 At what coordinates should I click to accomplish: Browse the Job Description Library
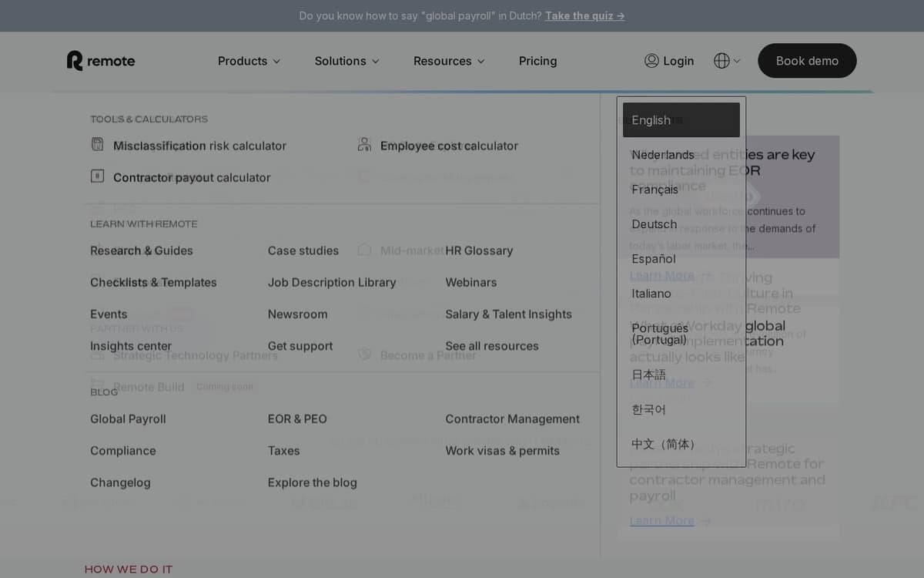332,282
